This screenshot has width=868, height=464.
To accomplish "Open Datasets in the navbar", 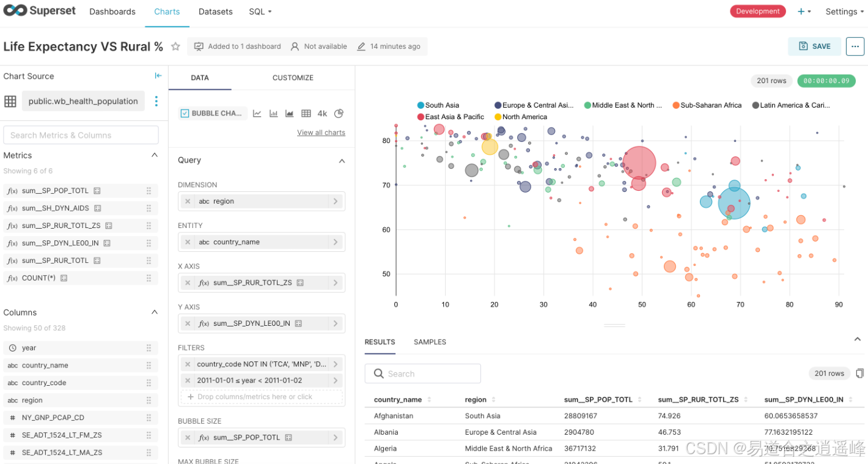I will (x=216, y=12).
